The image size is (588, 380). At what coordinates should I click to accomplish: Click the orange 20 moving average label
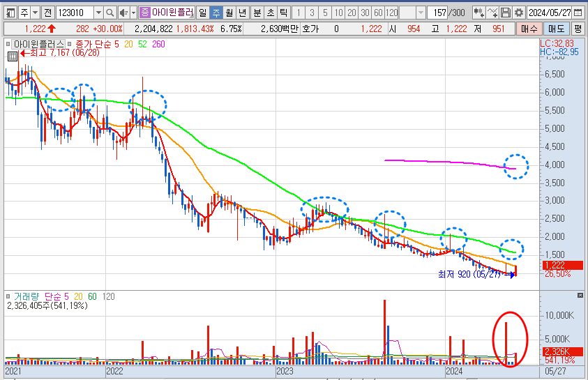coord(128,44)
